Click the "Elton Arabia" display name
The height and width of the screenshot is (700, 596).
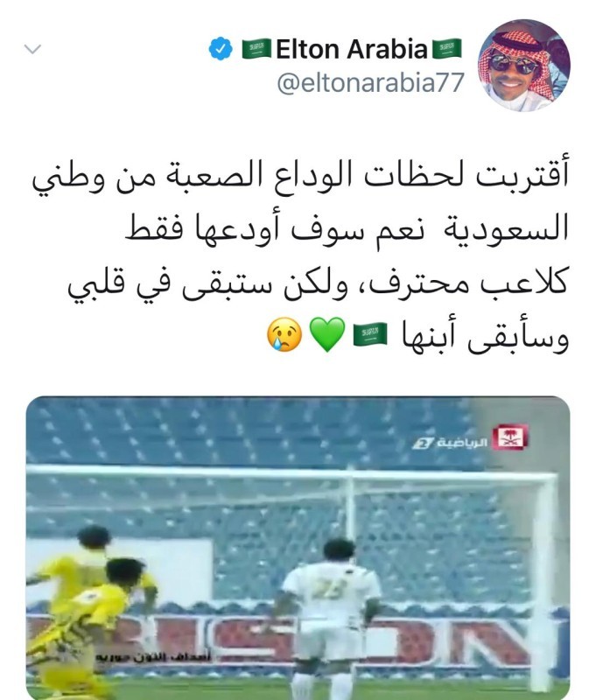tap(352, 49)
